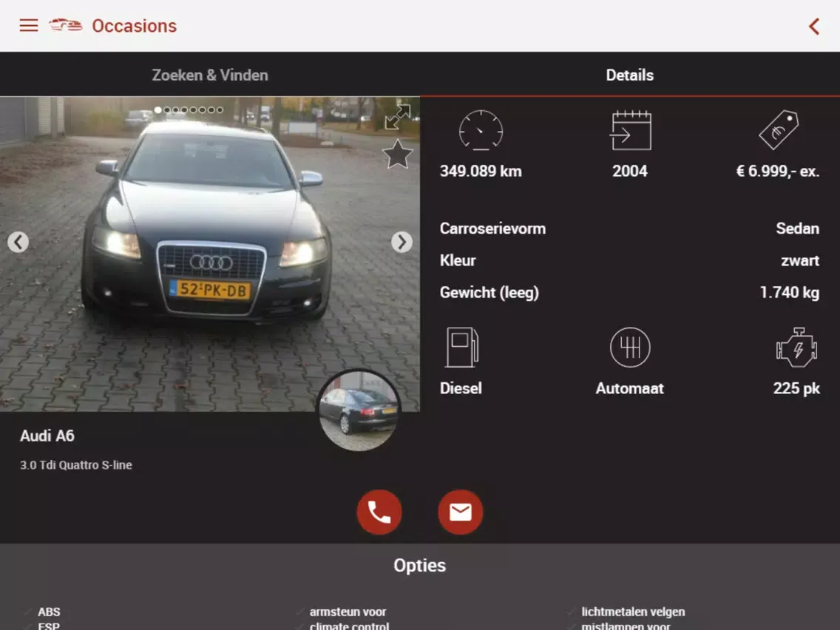Click the 2004 year value

(630, 171)
